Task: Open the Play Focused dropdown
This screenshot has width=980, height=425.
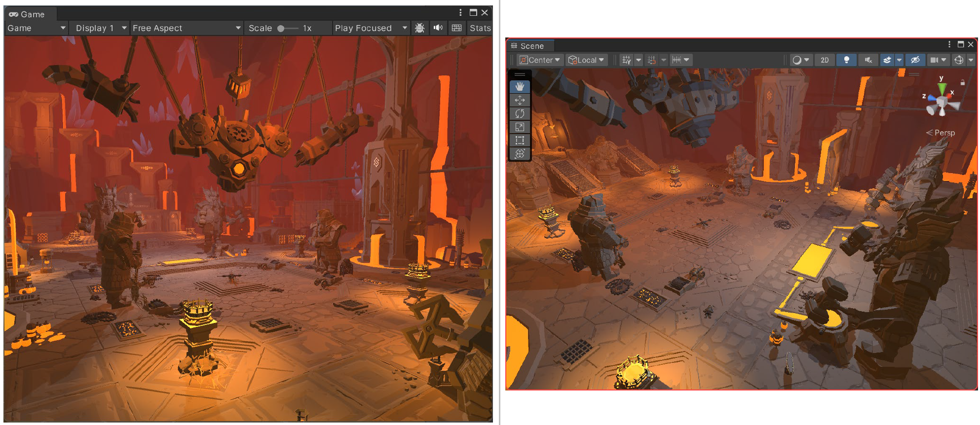Action: point(371,28)
